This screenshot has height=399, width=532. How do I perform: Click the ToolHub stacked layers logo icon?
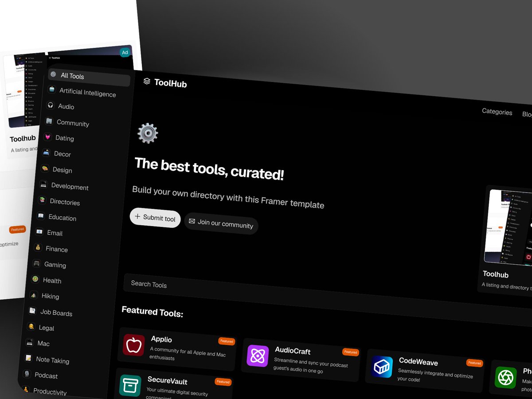pyautogui.click(x=147, y=81)
